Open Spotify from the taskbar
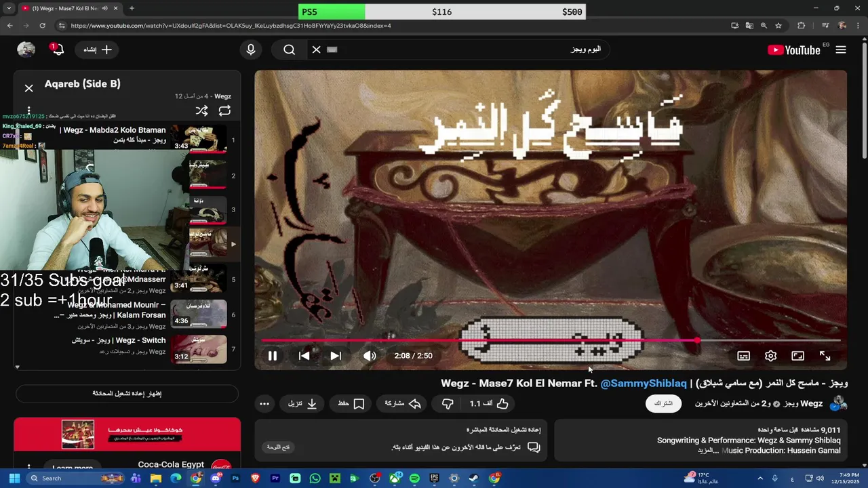 pyautogui.click(x=414, y=479)
